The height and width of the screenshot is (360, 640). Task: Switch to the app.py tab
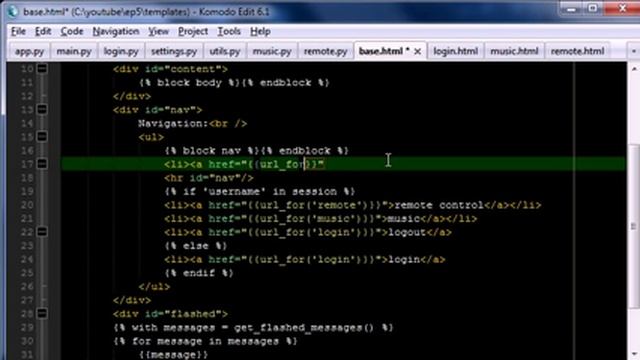pyautogui.click(x=29, y=51)
